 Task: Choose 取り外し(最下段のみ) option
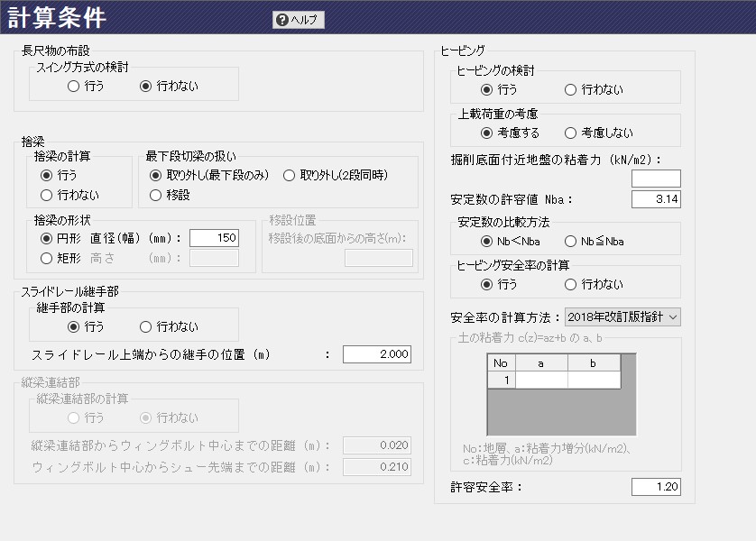pos(208,175)
